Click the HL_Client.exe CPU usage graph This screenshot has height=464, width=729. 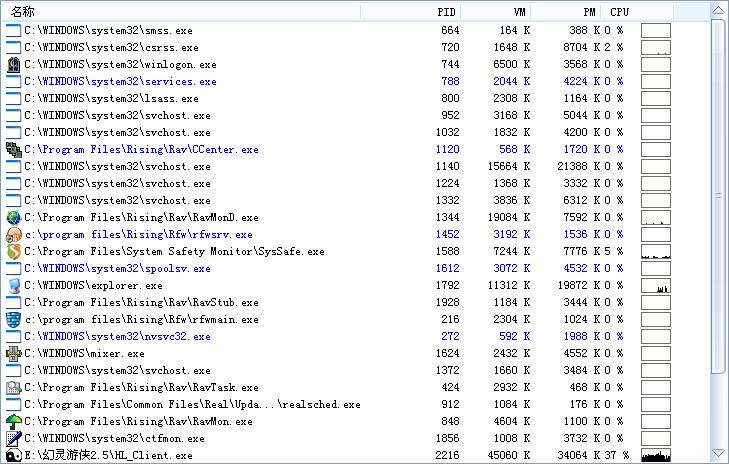(656, 455)
